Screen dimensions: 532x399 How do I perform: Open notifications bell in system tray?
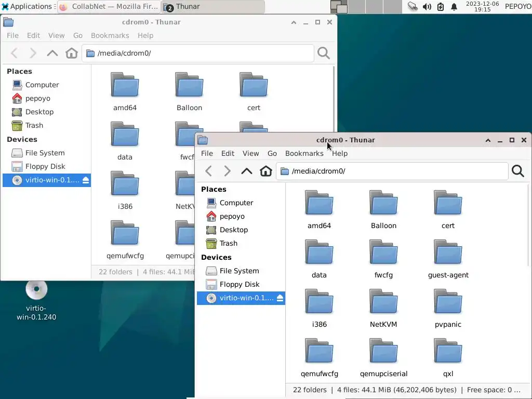pyautogui.click(x=454, y=6)
